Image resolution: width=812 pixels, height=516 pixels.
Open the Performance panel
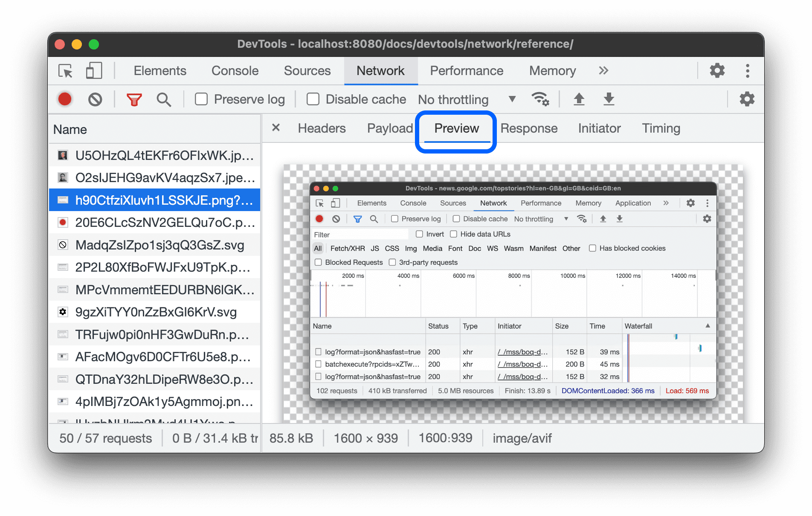coord(467,71)
